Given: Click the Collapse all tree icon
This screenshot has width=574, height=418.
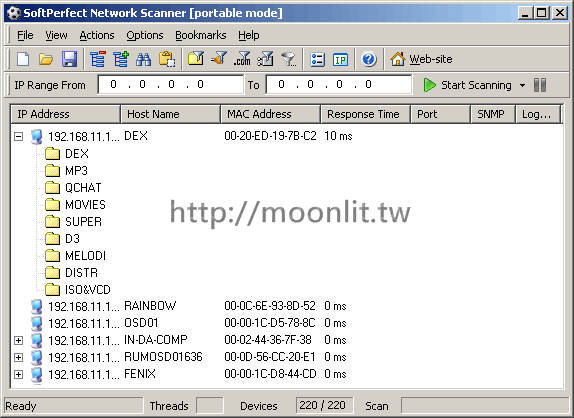Looking at the screenshot, I should tap(98, 59).
